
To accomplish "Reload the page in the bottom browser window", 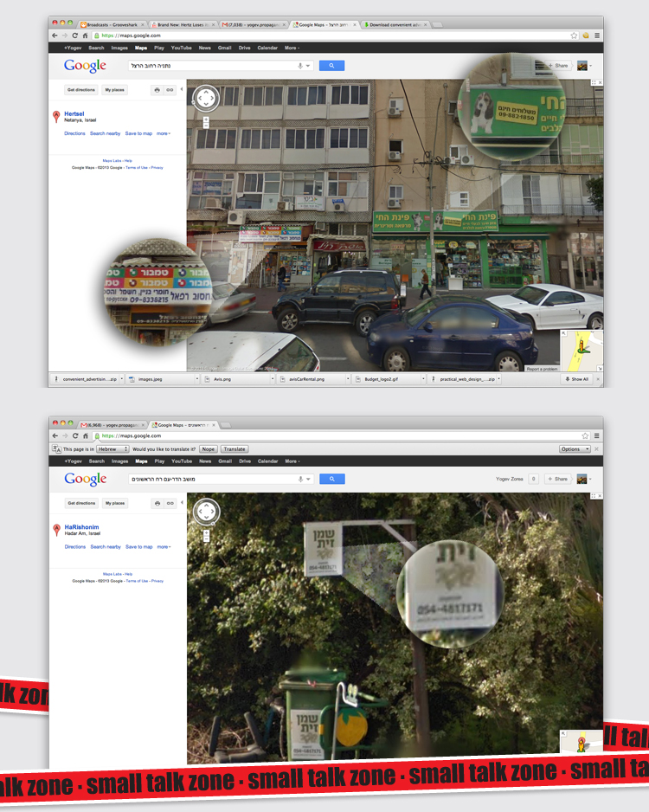I will click(74, 437).
